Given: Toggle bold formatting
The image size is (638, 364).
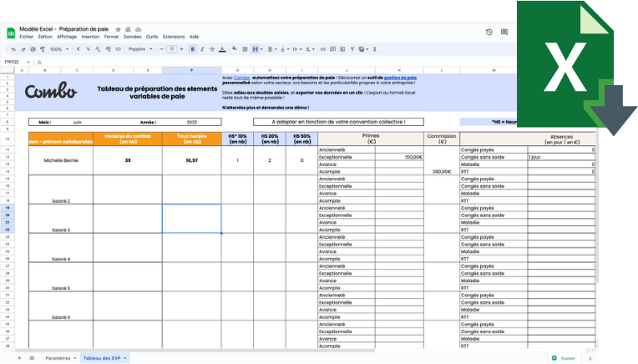Looking at the screenshot, I should tap(192, 49).
